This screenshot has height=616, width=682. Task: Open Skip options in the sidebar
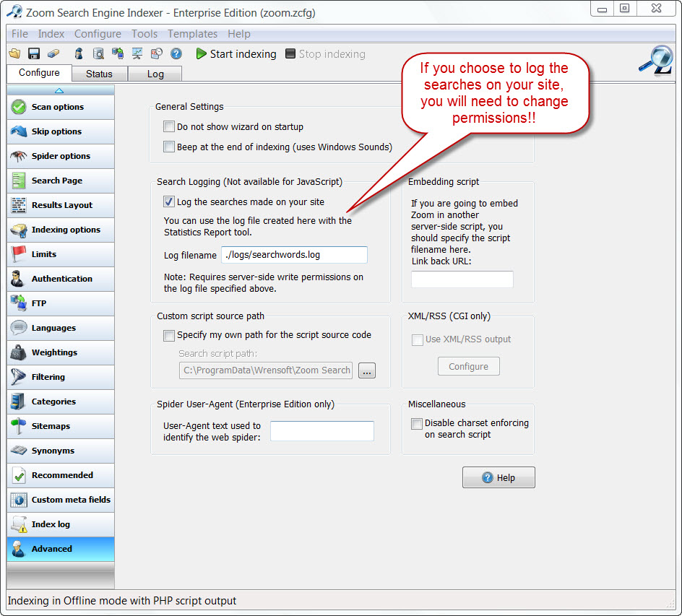pos(61,131)
